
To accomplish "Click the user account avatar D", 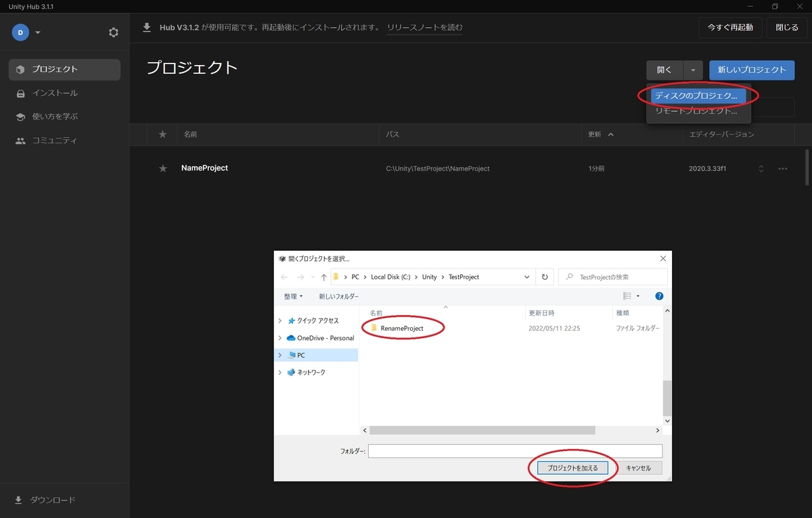I will [x=20, y=32].
